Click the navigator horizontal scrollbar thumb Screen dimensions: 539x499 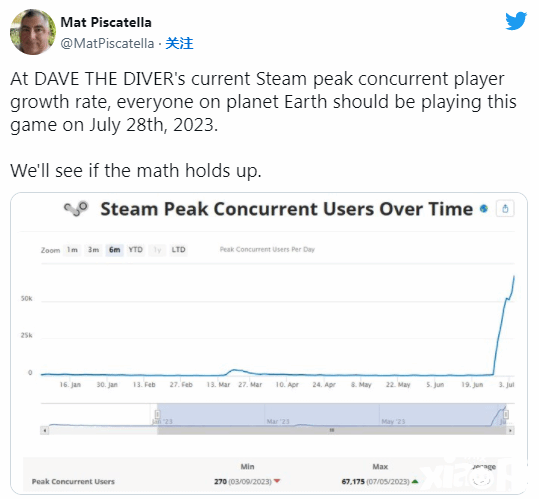(332, 430)
